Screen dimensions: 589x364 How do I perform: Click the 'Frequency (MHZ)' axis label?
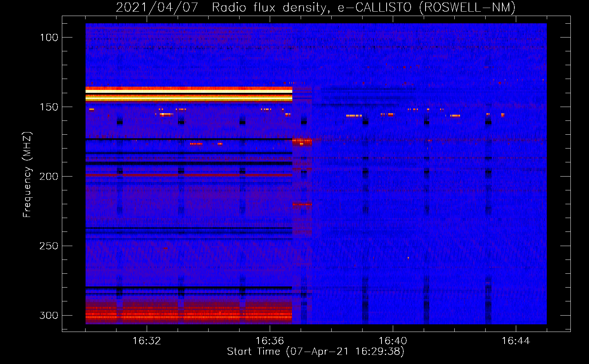point(27,175)
